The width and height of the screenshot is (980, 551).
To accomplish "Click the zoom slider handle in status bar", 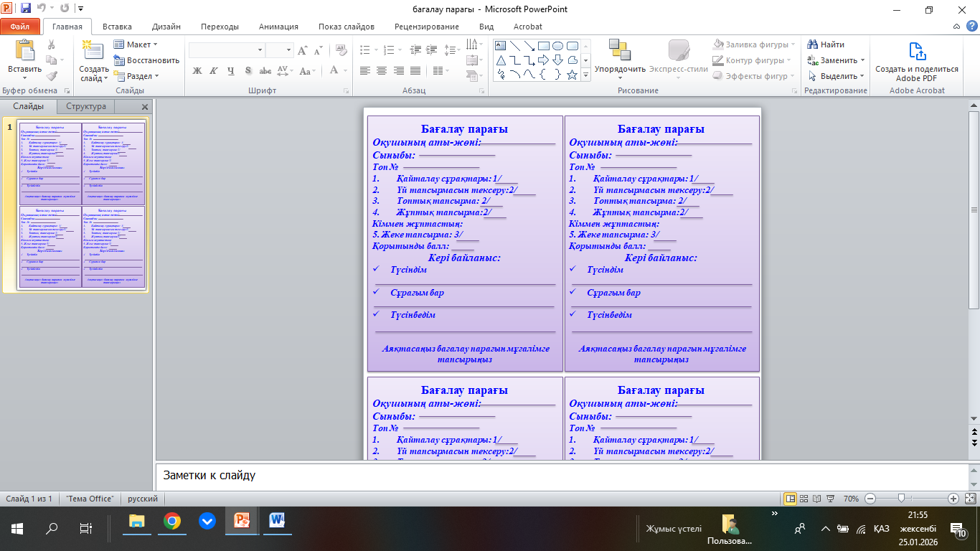I will tap(901, 499).
